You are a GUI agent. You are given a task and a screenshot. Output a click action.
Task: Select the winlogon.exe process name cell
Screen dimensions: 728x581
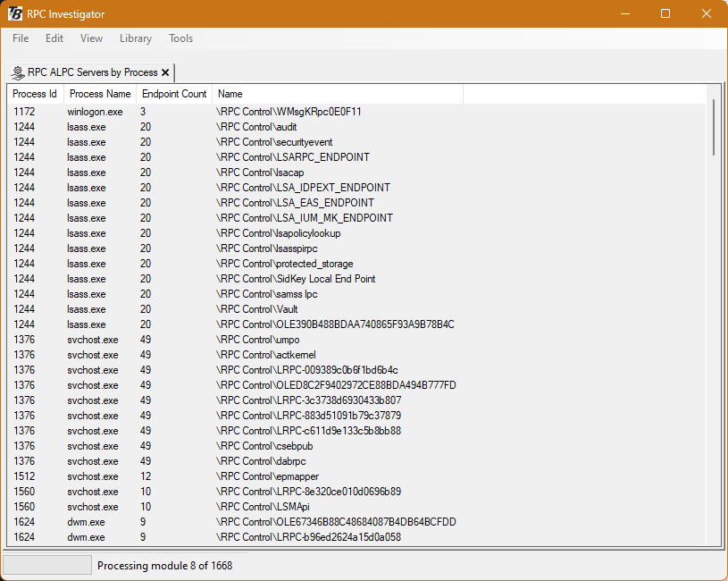(x=95, y=112)
